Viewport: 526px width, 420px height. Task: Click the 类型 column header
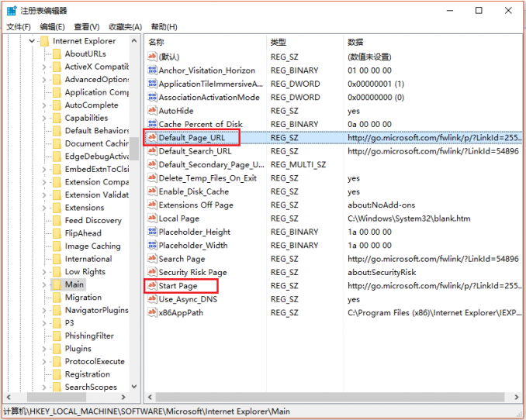pyautogui.click(x=279, y=42)
